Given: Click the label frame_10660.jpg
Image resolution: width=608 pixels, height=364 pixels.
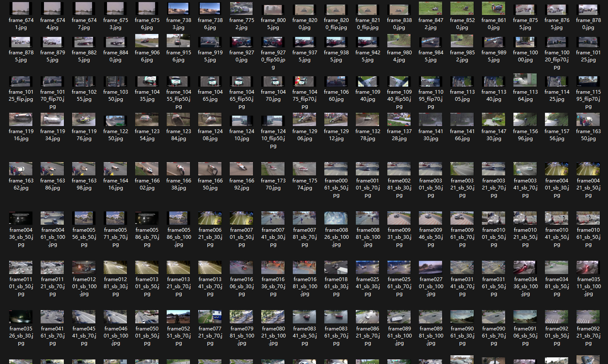Looking at the screenshot, I should pyautogui.click(x=336, y=96).
